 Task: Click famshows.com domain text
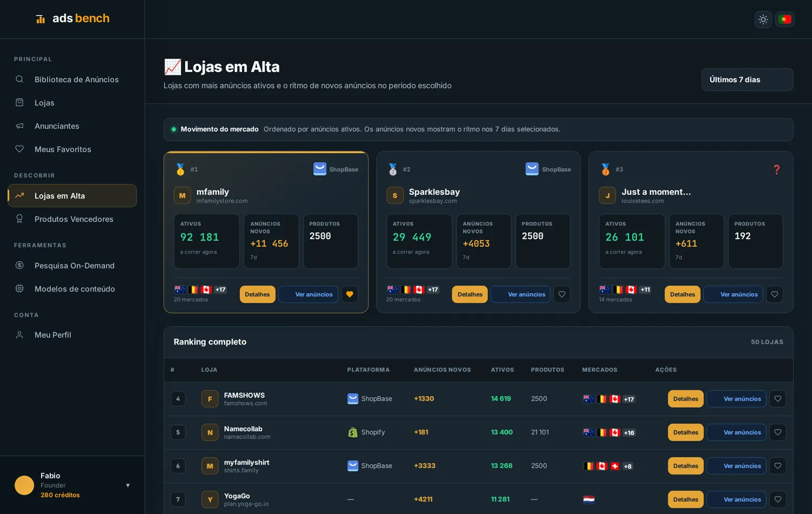pyautogui.click(x=246, y=404)
